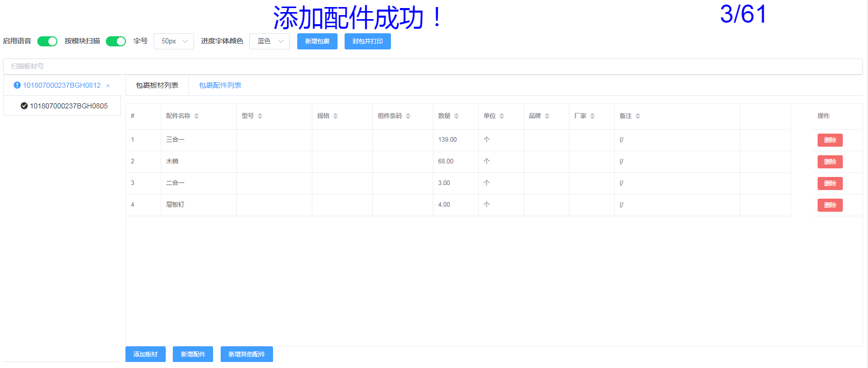Screen dimensions: 868x368
Task: Open the 包裹配件列表 tab
Action: tap(220, 85)
